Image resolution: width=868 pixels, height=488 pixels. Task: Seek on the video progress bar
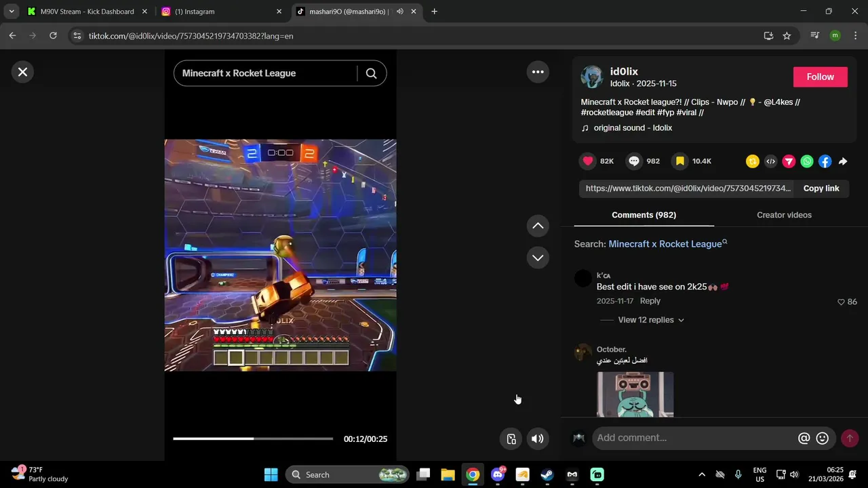(x=253, y=439)
